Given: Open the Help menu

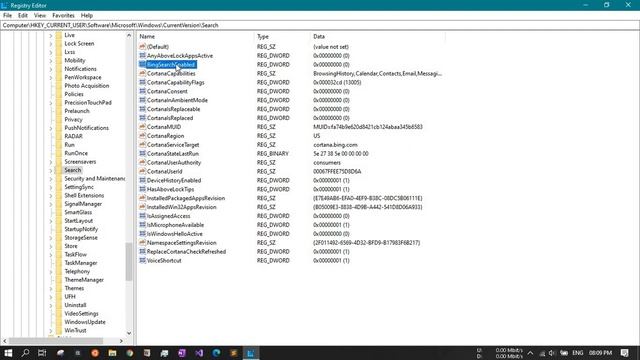Looking at the screenshot, I should pos(87,16).
